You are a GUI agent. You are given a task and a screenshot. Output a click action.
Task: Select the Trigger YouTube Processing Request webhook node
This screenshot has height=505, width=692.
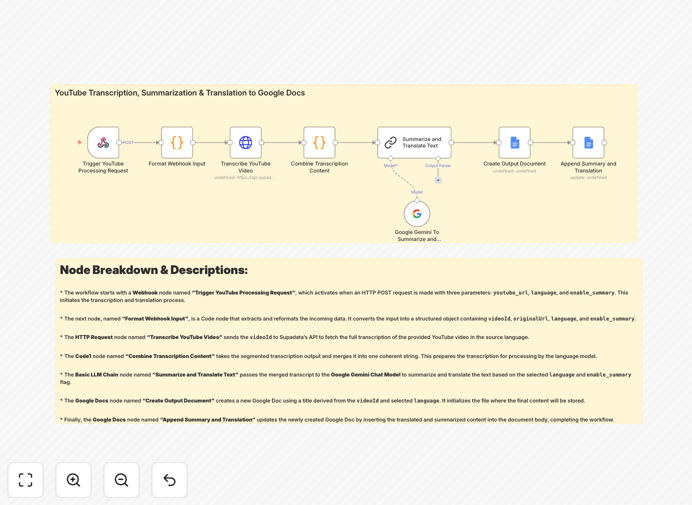click(x=103, y=143)
